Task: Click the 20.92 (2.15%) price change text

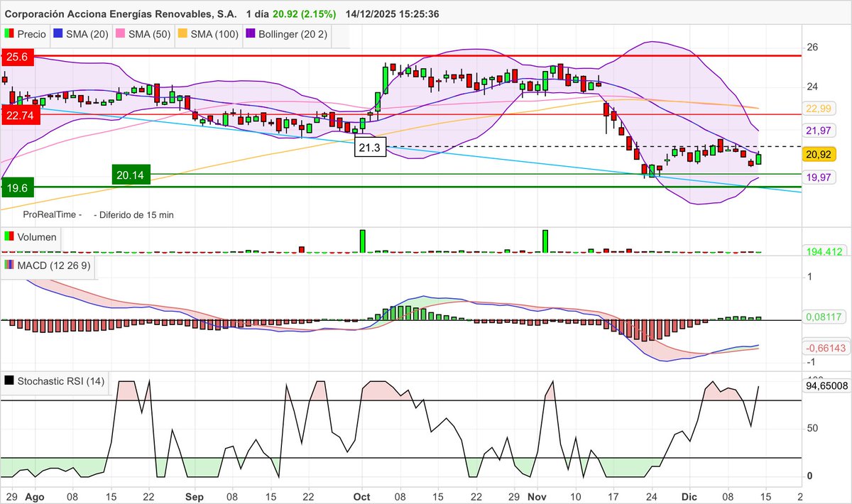Action: click(305, 14)
